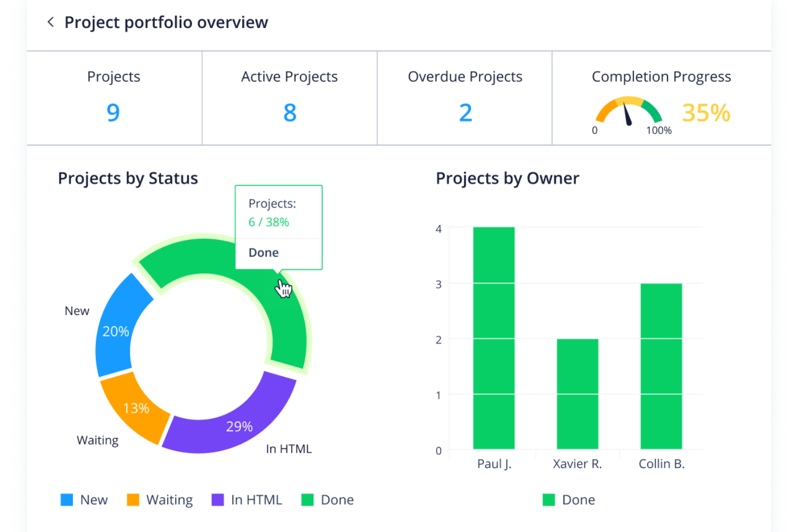Toggle In HTML series via legend label
Screen dimensions: 798x532
click(x=257, y=500)
